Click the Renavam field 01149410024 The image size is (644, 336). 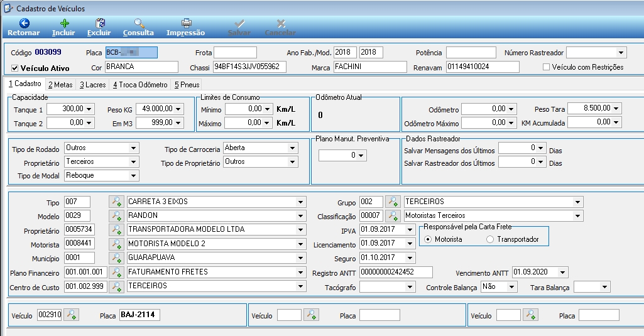483,67
